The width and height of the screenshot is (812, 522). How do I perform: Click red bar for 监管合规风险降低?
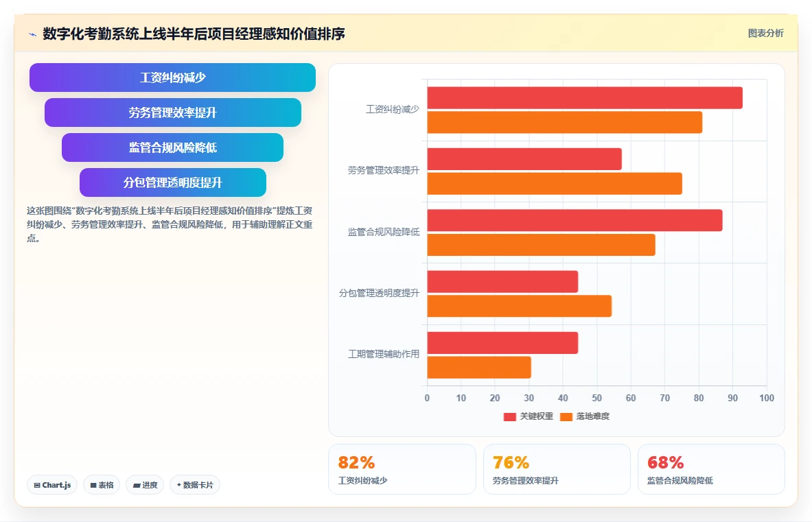click(x=575, y=220)
